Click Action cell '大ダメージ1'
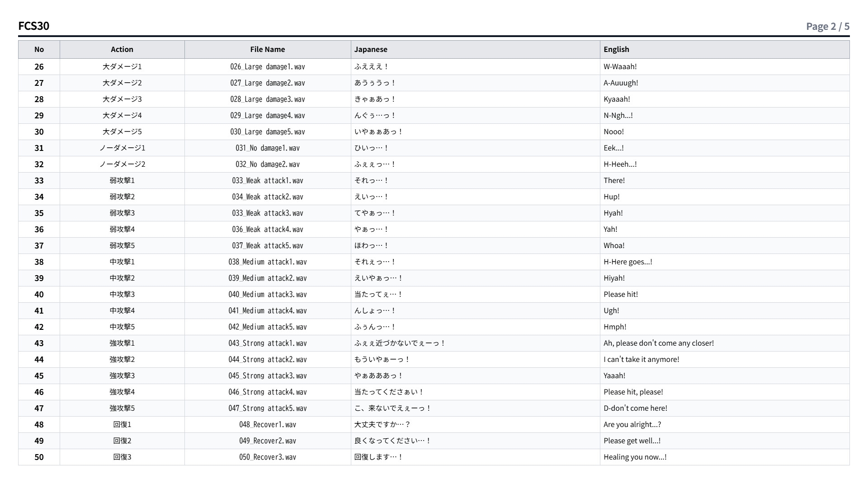Screen dimensions: 868x488 [x=122, y=66]
